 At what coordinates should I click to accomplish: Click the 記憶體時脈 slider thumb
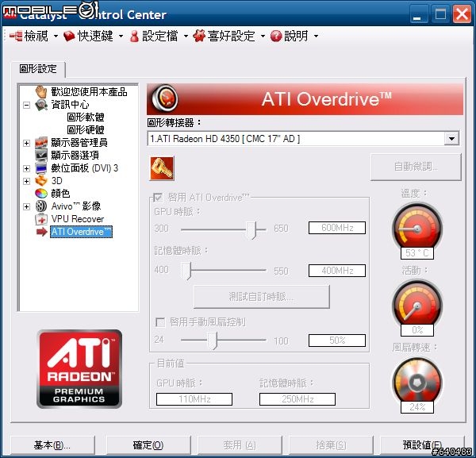pyautogui.click(x=186, y=271)
